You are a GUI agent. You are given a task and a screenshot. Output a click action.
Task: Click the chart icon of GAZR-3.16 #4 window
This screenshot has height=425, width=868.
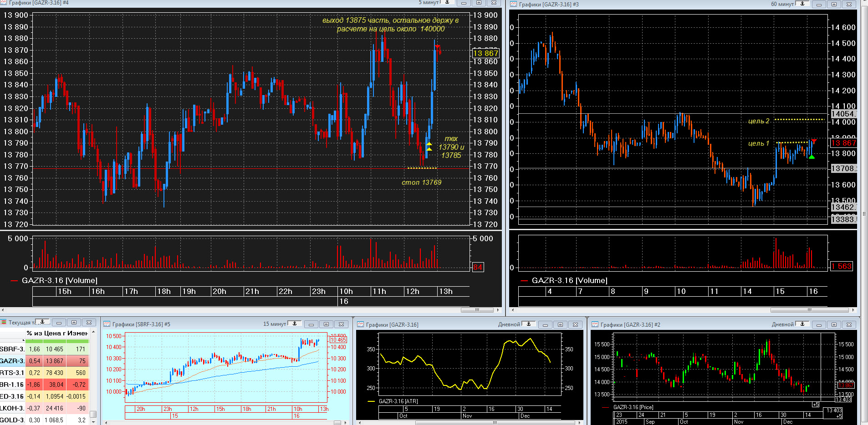[3, 3]
